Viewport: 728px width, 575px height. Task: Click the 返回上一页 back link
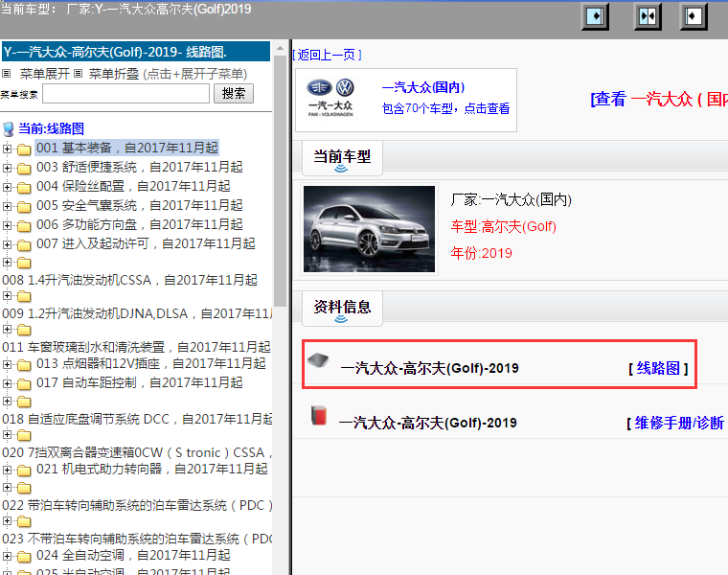(327, 55)
